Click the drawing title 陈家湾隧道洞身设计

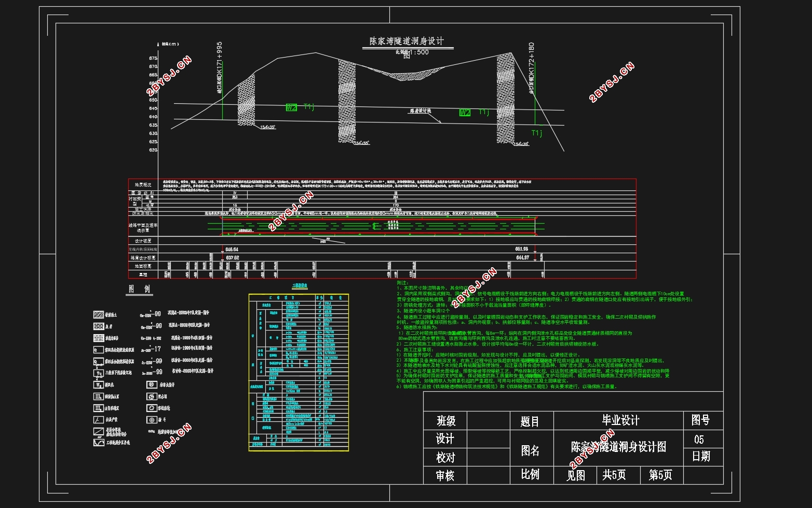407,42
